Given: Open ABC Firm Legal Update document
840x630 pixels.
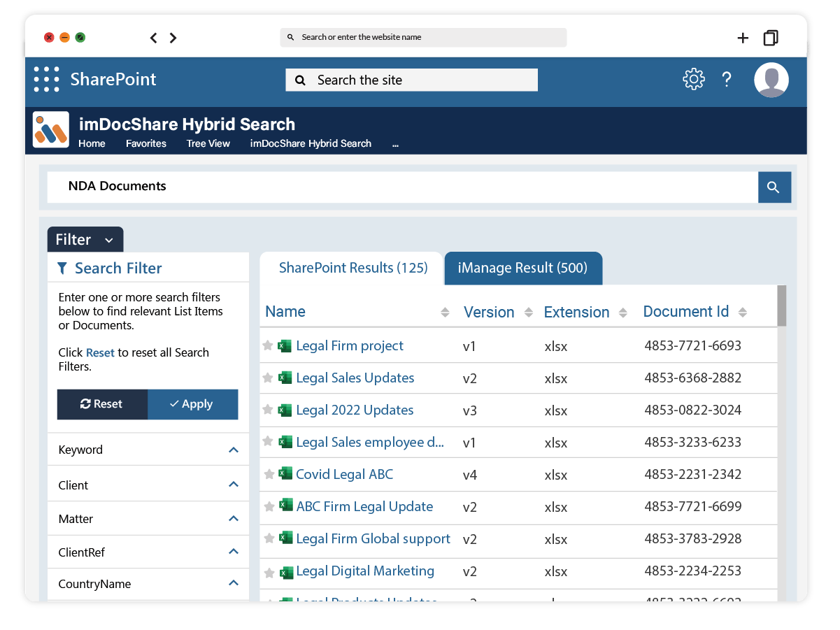Looking at the screenshot, I should click(364, 506).
